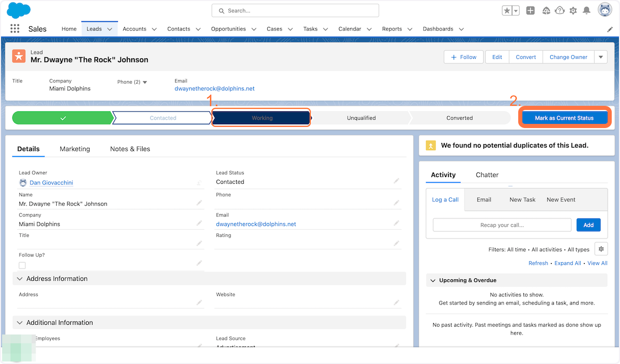Edit Lead Status using its pencil icon
The height and width of the screenshot is (364, 620).
click(396, 181)
